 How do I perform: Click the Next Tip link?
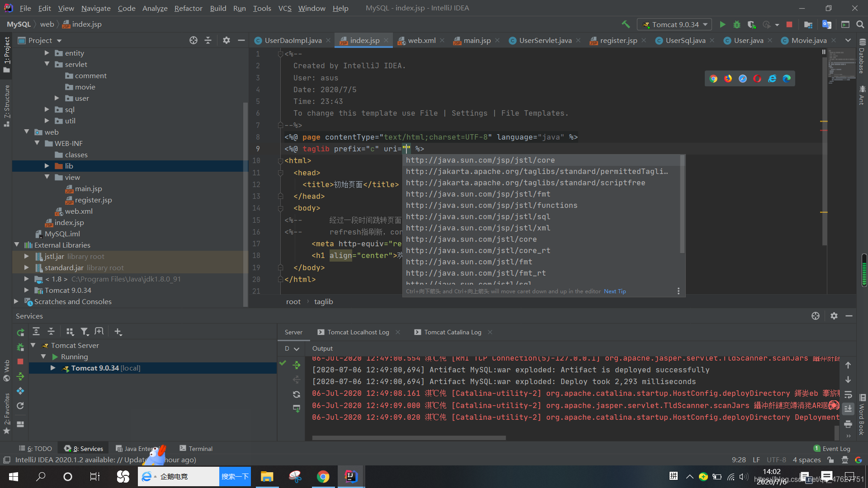(615, 291)
